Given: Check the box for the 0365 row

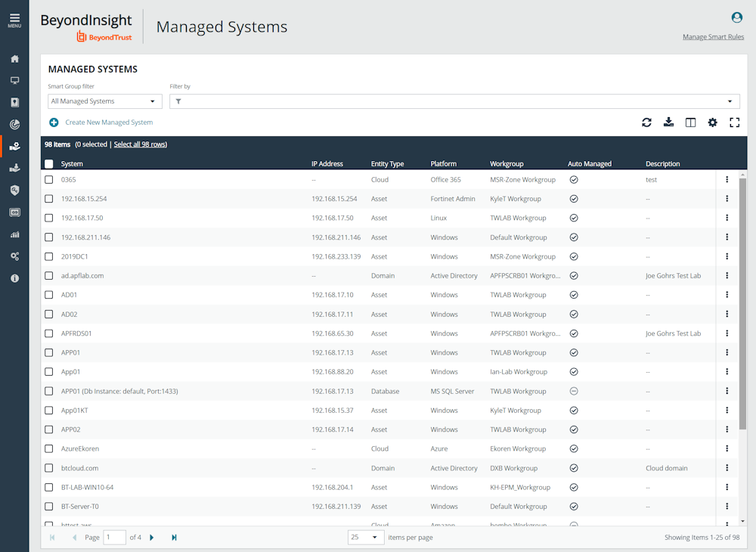Looking at the screenshot, I should click(x=49, y=180).
